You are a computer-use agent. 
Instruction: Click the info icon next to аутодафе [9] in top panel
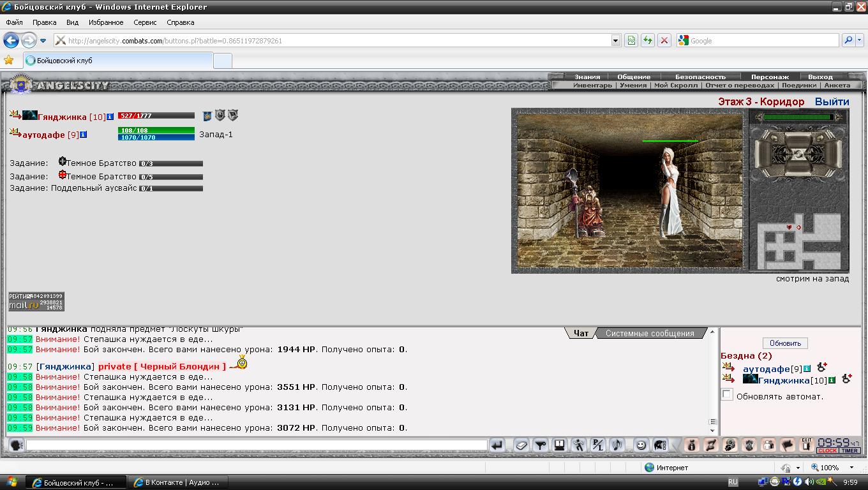click(x=84, y=135)
